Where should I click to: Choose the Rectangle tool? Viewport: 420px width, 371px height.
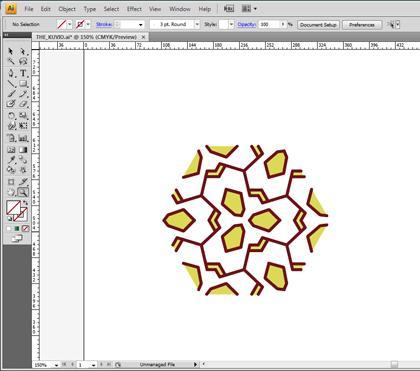(23, 84)
